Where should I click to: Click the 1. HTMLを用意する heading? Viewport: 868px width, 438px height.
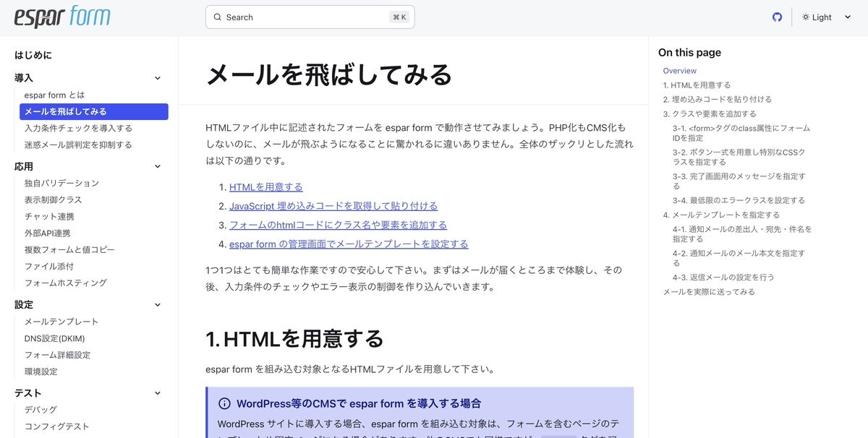(x=294, y=338)
